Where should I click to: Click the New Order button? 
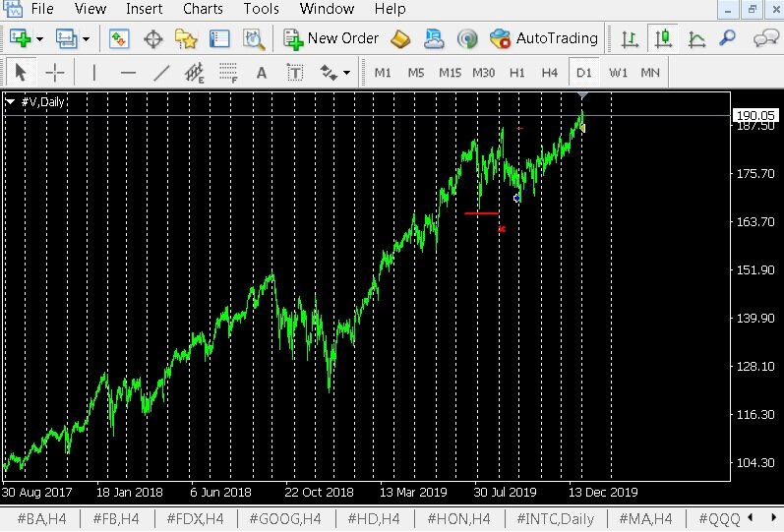(x=331, y=38)
